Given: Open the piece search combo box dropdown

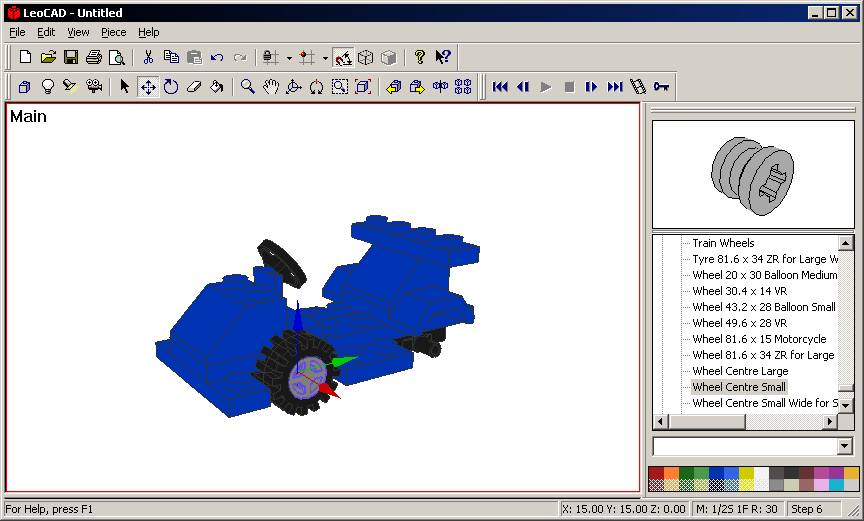Looking at the screenshot, I should pos(845,446).
